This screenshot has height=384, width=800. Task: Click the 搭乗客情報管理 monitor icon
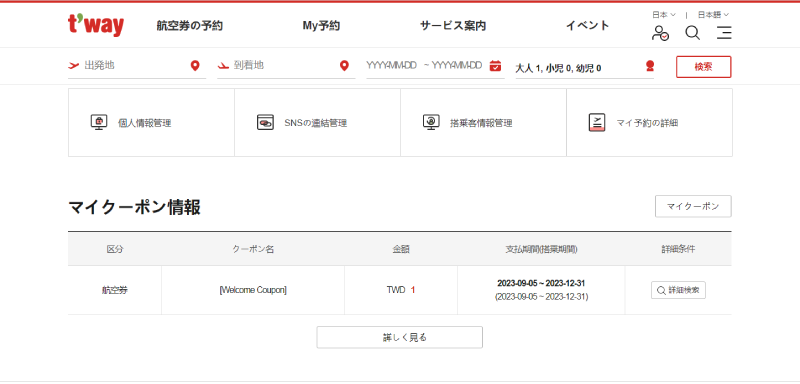[x=431, y=122]
